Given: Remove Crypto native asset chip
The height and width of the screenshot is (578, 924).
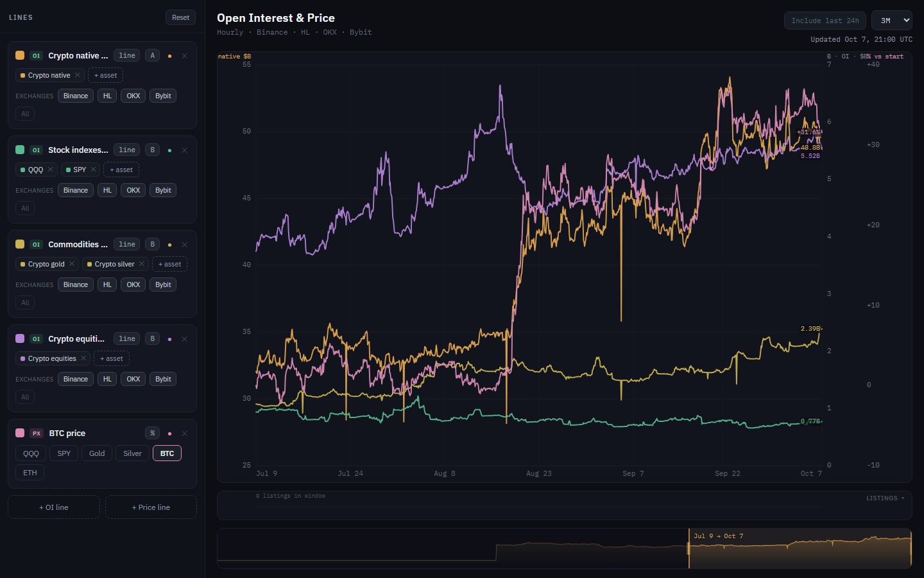Looking at the screenshot, I should click(x=78, y=75).
